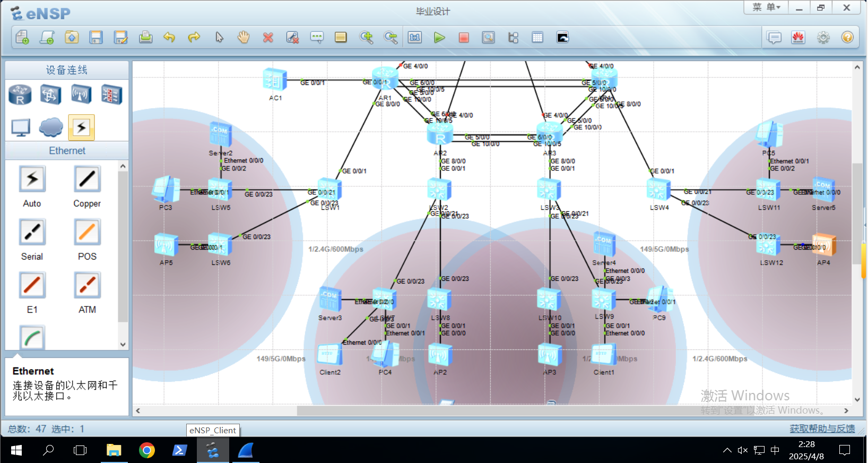Click the Save As icon in toolbar
Image resolution: width=868 pixels, height=463 pixels.
point(121,37)
